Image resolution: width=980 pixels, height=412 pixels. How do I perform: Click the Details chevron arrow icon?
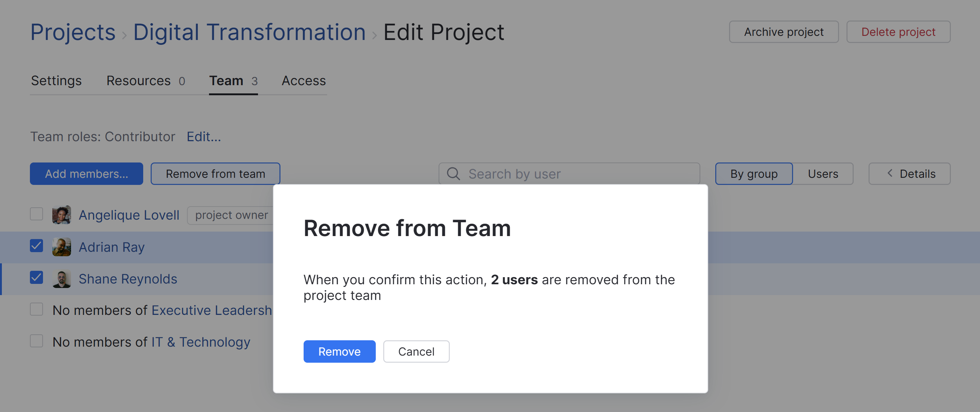coord(890,173)
